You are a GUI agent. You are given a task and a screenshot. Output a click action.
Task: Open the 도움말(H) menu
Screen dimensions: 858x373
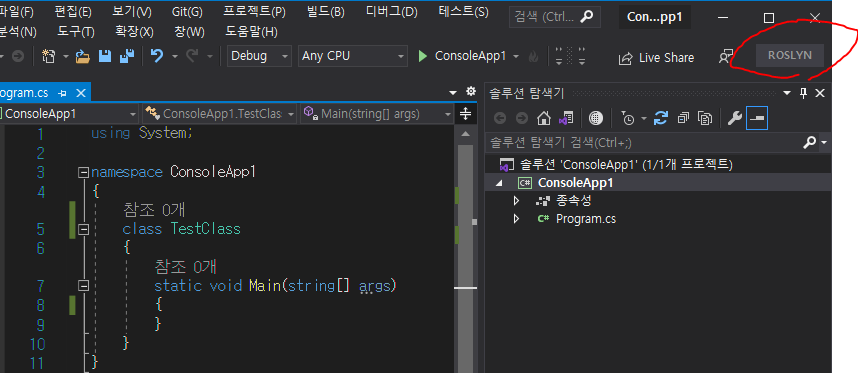[x=252, y=32]
